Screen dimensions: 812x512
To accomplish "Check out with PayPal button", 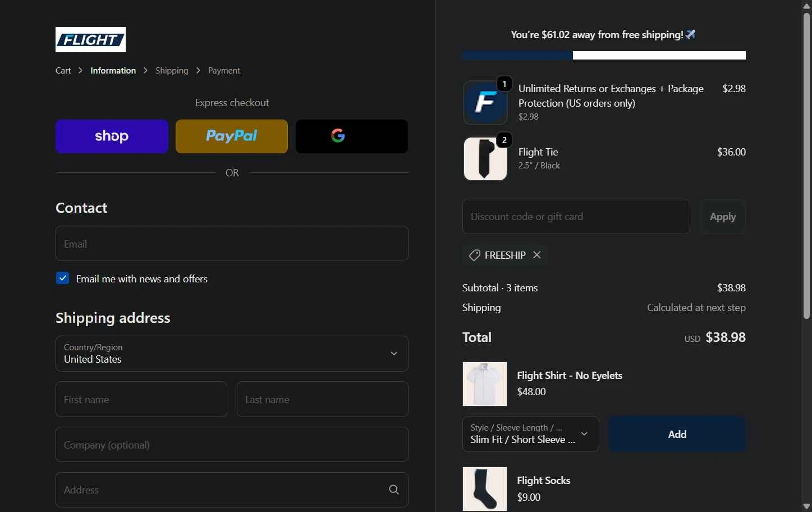I will point(232,136).
